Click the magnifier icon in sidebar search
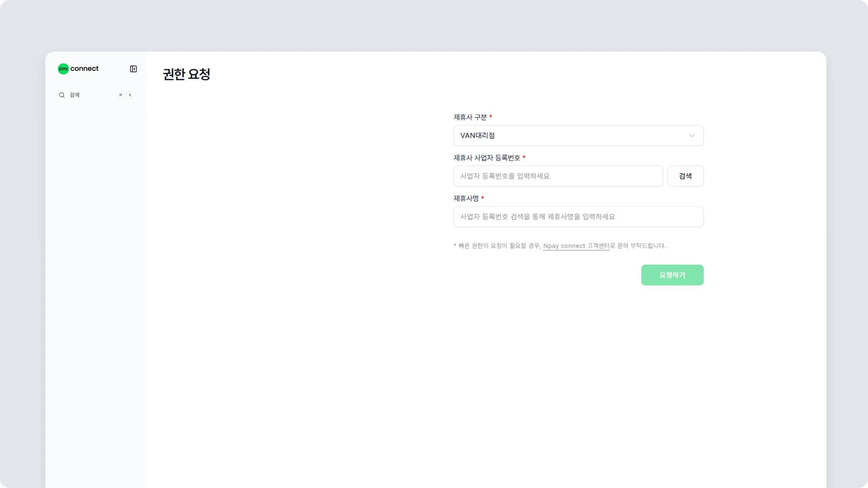 tap(62, 95)
